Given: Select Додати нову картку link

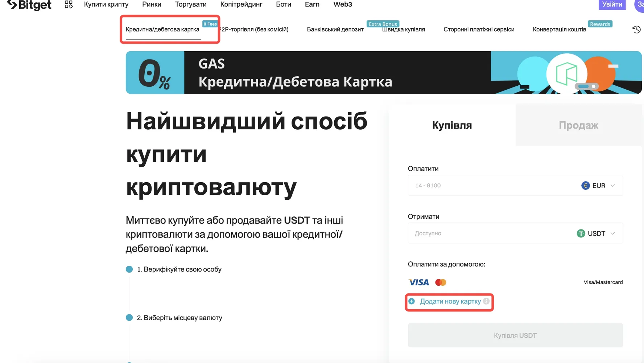Looking at the screenshot, I should point(450,301).
